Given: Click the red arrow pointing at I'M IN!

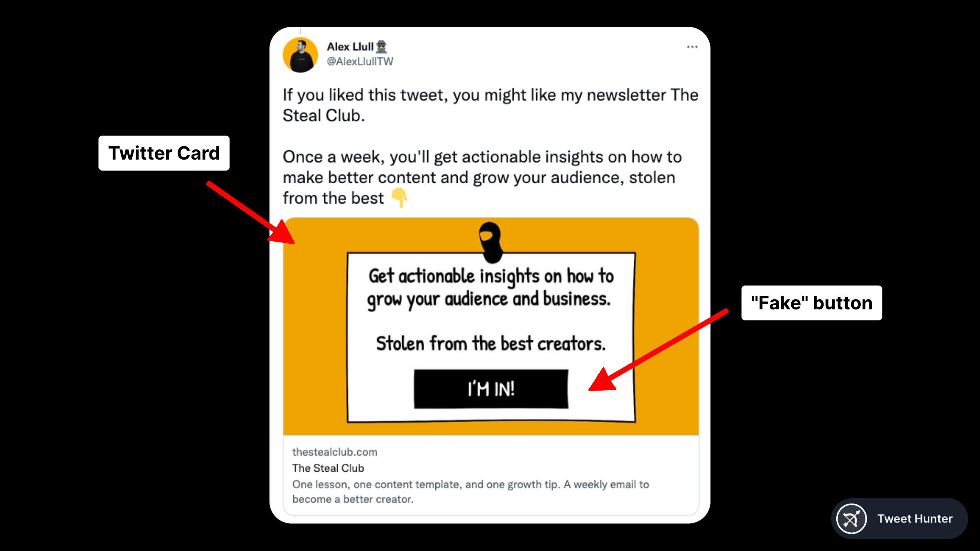Looking at the screenshot, I should (658, 350).
